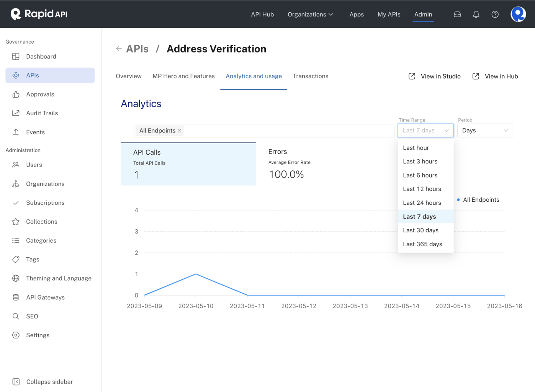The height and width of the screenshot is (392, 535).
Task: Remove the All Endpoints filter tag
Action: 179,131
